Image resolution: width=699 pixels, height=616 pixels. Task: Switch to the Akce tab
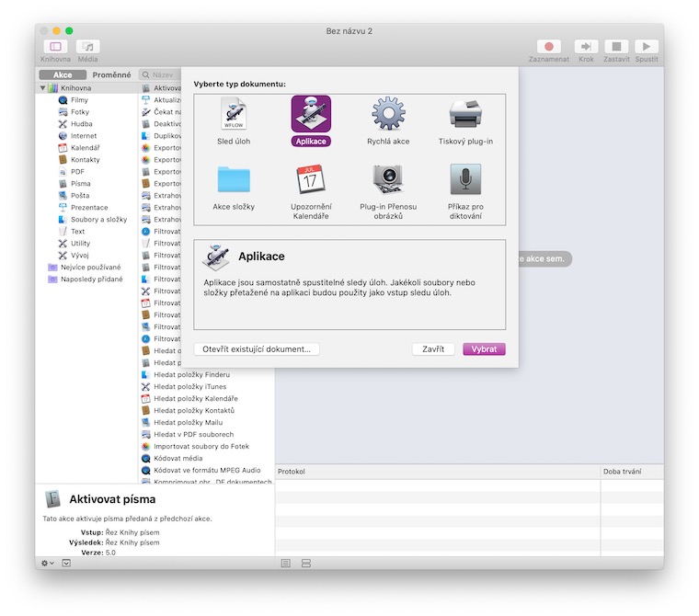tap(63, 74)
